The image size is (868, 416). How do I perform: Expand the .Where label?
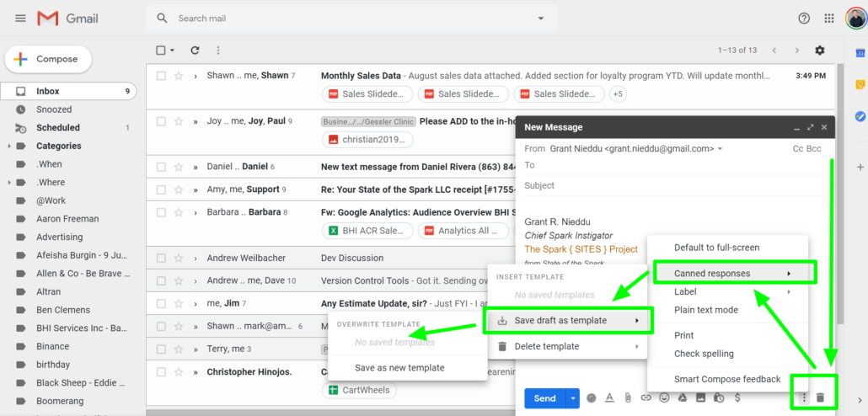pyautogui.click(x=9, y=183)
